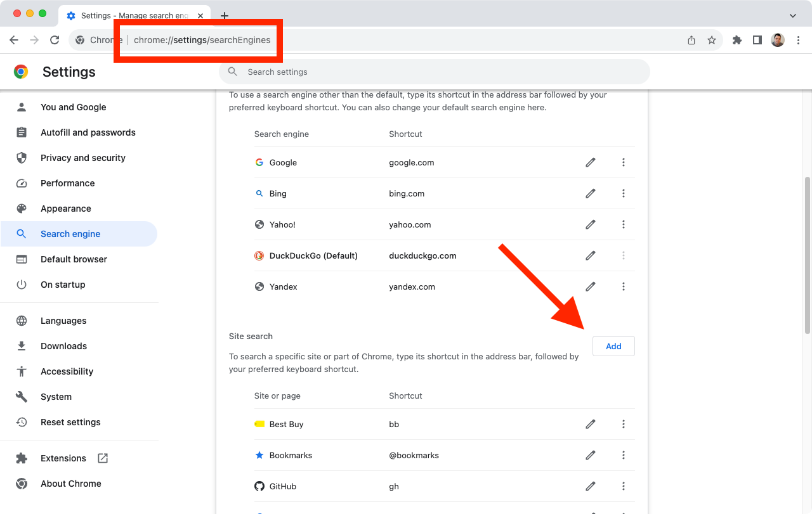
Task: Open the Privacy and security section
Action: [x=82, y=158]
